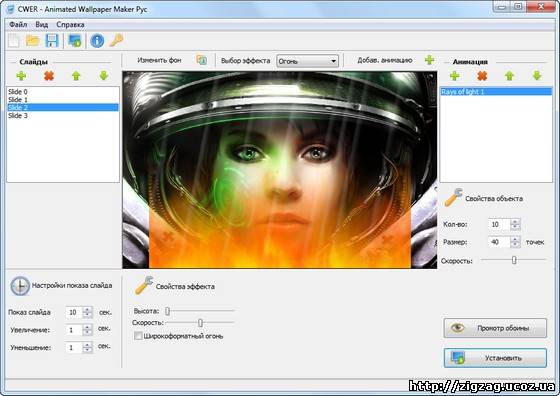Open the Вид menu

(x=42, y=25)
